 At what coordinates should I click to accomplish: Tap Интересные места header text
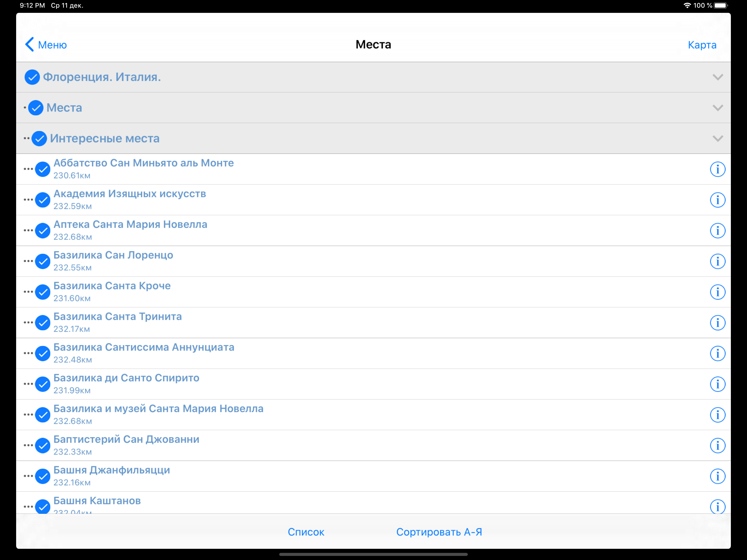point(105,139)
